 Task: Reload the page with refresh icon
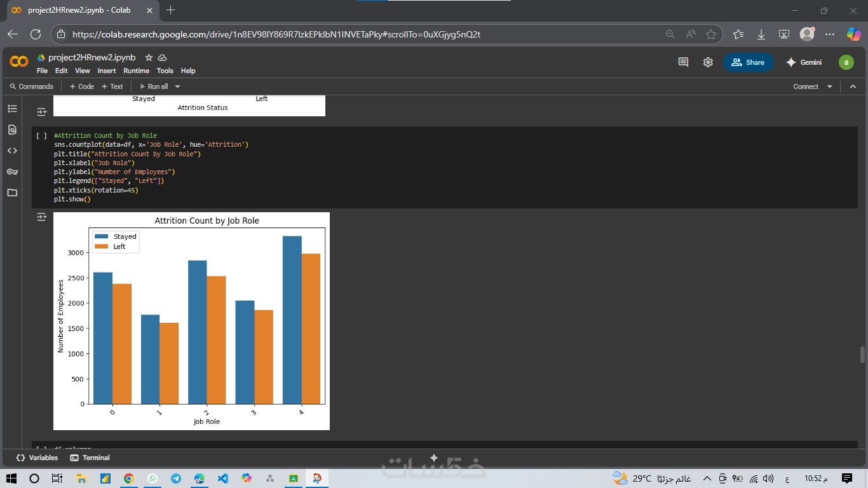pos(36,34)
